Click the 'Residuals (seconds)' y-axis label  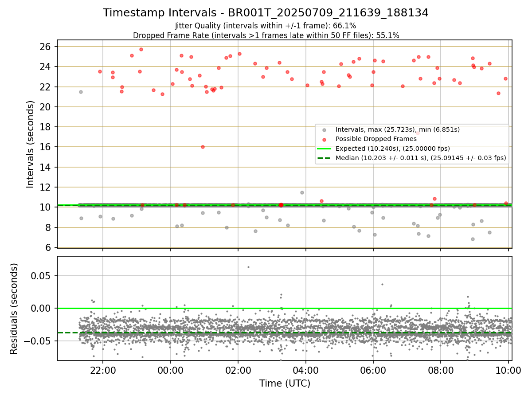[x=14, y=309]
